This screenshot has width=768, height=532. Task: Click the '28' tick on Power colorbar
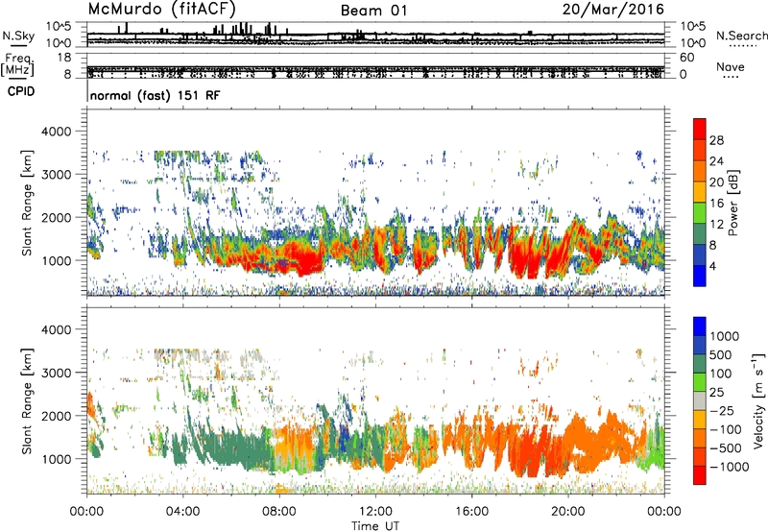pos(716,140)
